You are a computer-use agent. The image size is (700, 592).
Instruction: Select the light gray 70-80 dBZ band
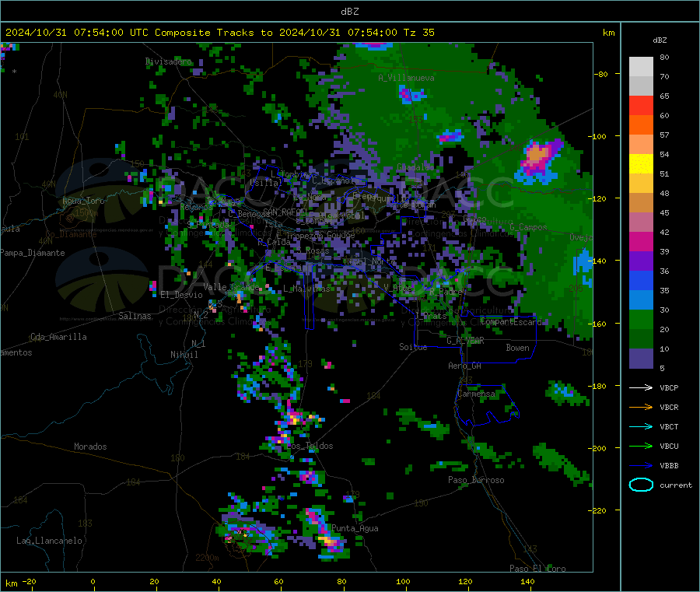pyautogui.click(x=641, y=67)
